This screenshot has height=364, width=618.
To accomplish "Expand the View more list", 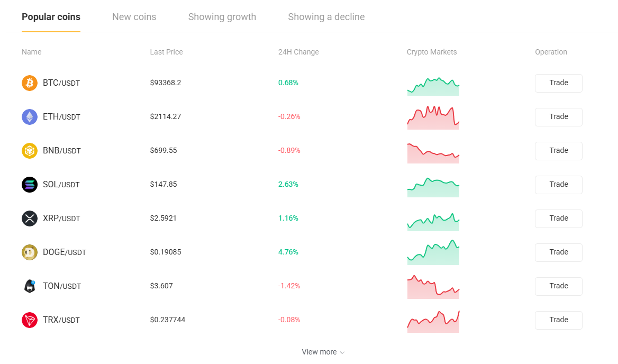I will click(323, 352).
